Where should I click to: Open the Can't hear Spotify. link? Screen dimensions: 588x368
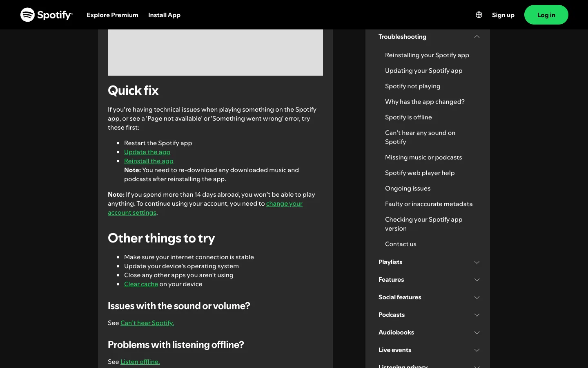click(147, 323)
